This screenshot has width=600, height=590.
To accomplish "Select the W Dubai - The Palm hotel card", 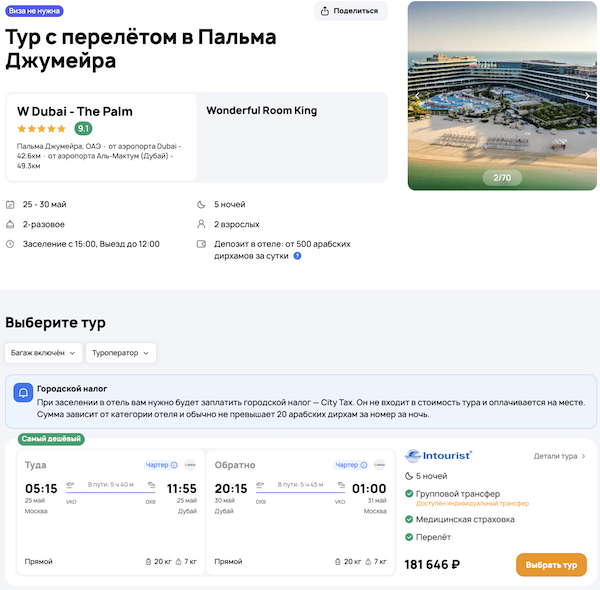I will coord(101,137).
